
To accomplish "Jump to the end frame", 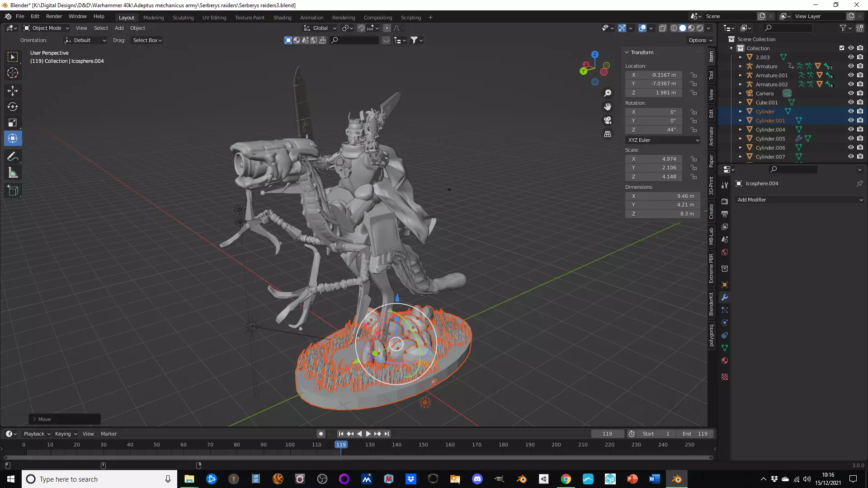I will 387,434.
